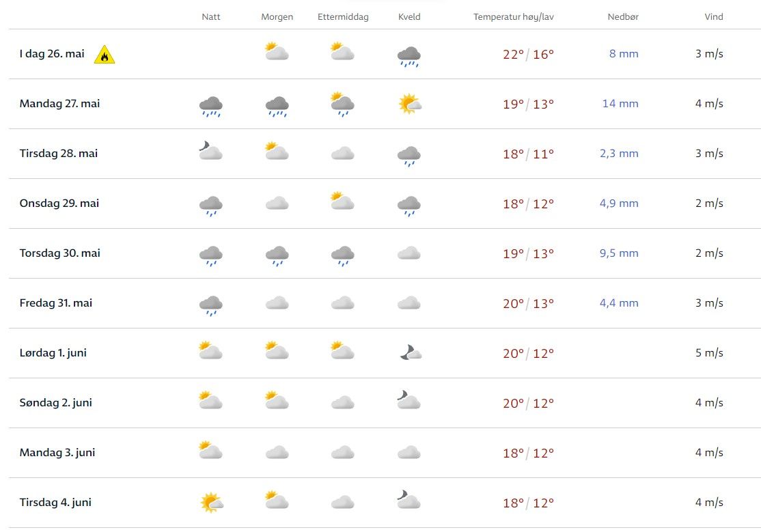This screenshot has height=532, width=761.
Task: Click Tirsdag 28. mai night moon icon
Action: tap(210, 151)
